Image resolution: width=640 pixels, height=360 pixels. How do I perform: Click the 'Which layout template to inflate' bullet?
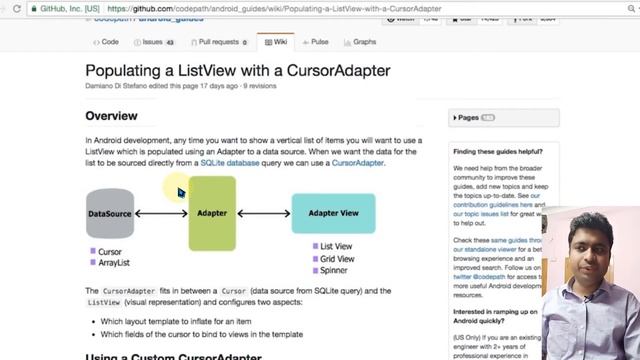(176, 322)
